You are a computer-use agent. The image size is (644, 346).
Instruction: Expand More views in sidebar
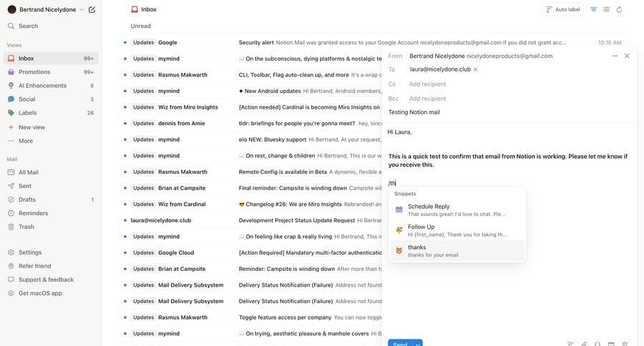pos(51,141)
